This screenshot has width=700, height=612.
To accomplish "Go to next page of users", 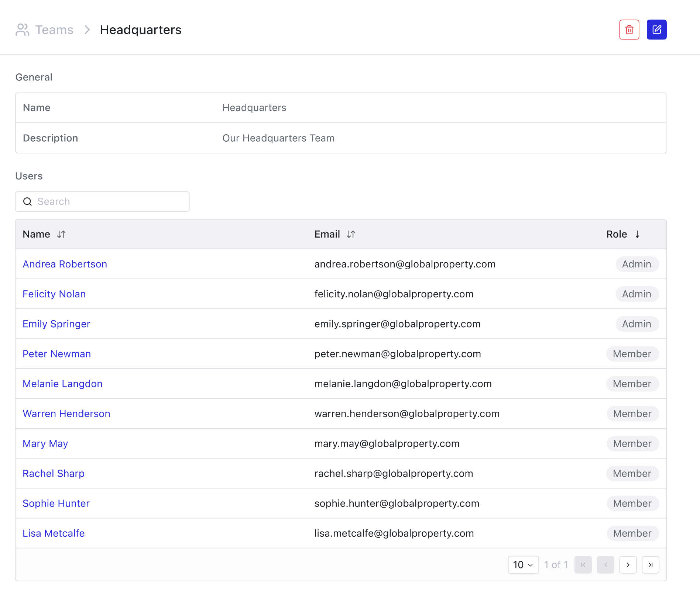I will [628, 565].
